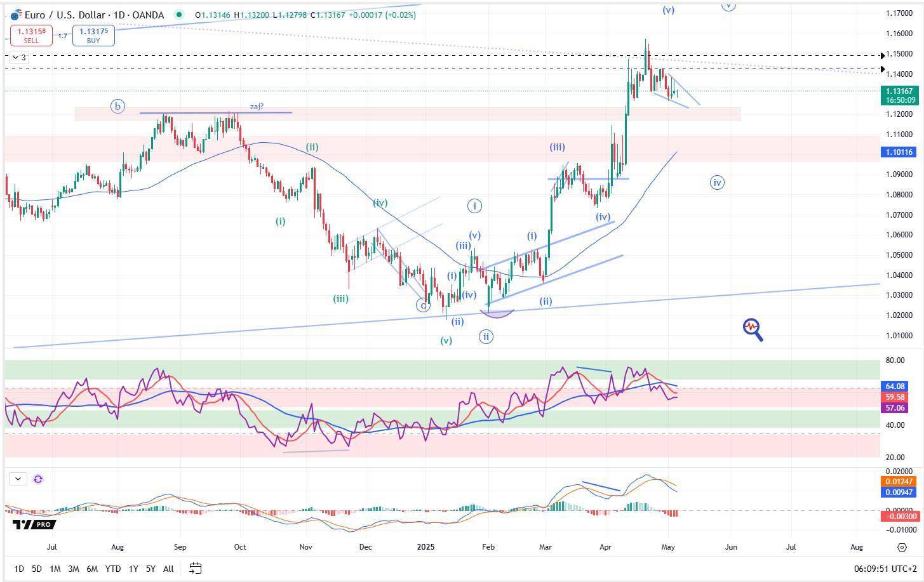Select the 1D time range
This screenshot has height=582, width=924.
(19, 569)
